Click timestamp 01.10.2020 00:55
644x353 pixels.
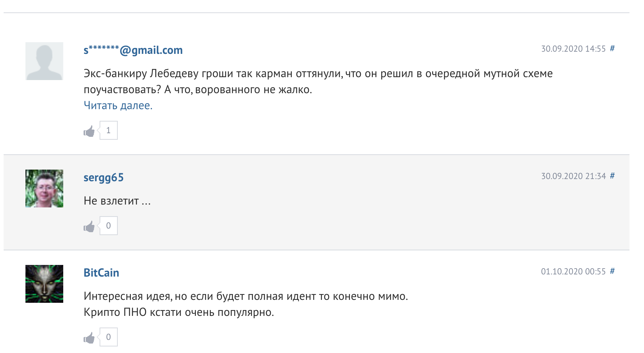(573, 271)
